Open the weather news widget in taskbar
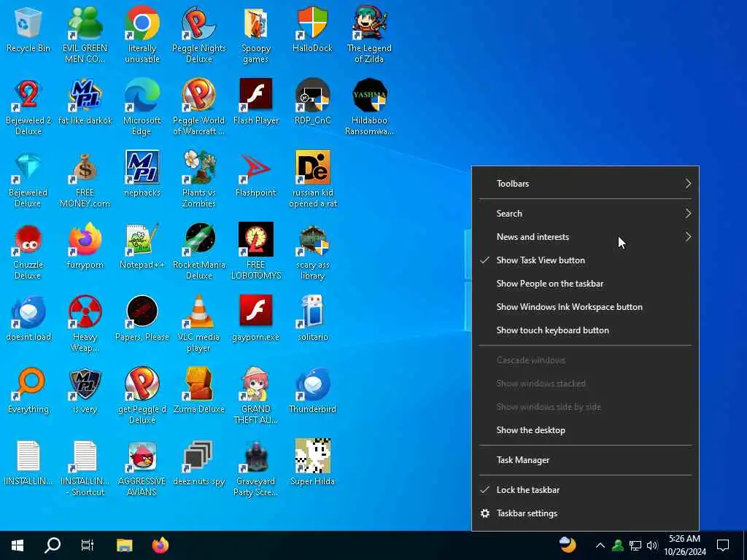Viewport: 747px width, 560px height. (x=567, y=545)
